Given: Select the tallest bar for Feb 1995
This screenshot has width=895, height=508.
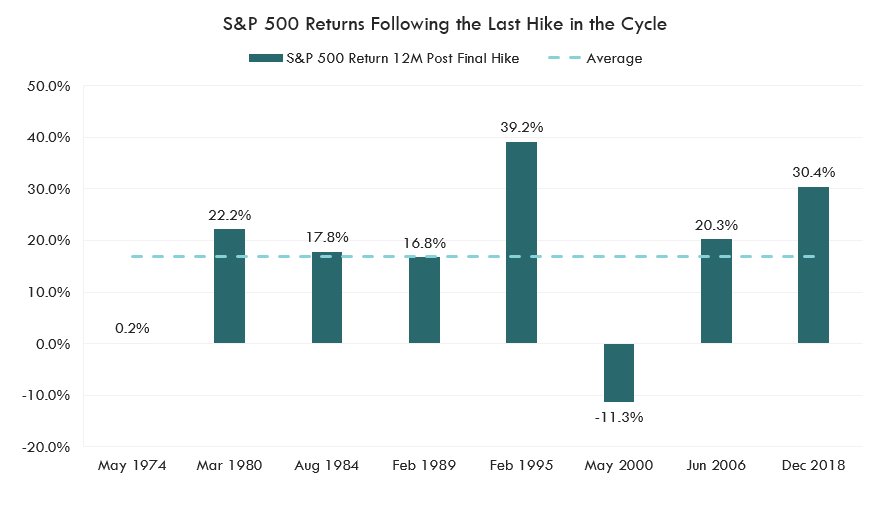Looking at the screenshot, I should tap(521, 242).
